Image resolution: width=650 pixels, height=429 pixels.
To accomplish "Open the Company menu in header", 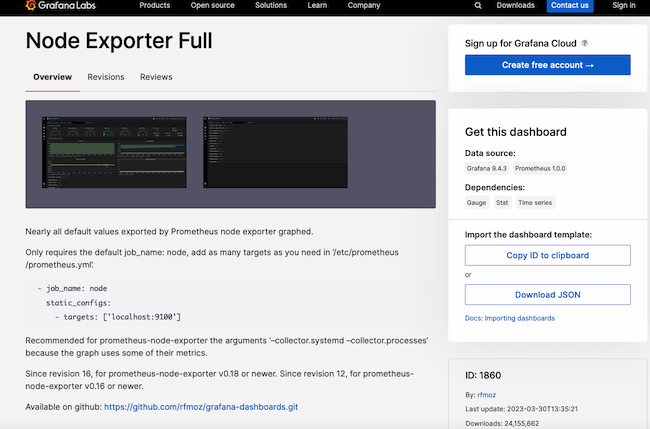I will point(364,5).
